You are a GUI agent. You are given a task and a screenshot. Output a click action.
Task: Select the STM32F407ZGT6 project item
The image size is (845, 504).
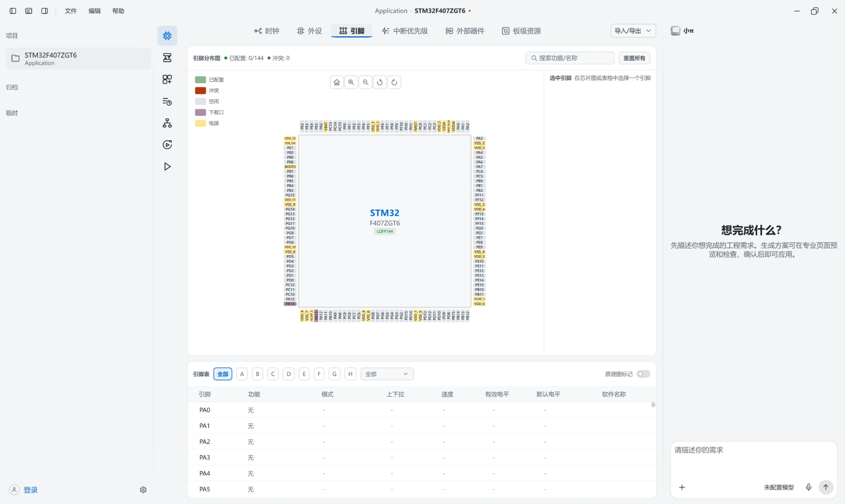click(x=79, y=59)
